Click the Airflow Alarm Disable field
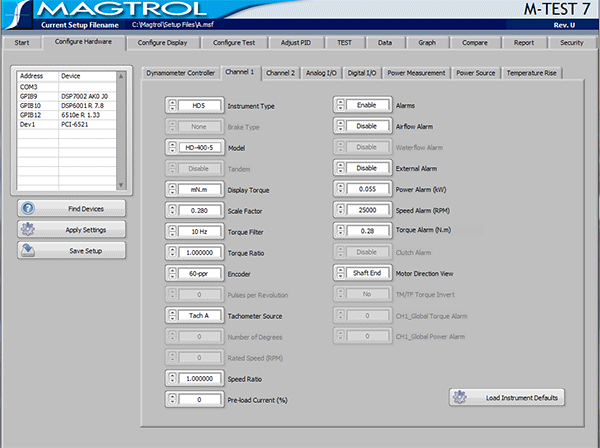The width and height of the screenshot is (600, 448). (x=367, y=126)
